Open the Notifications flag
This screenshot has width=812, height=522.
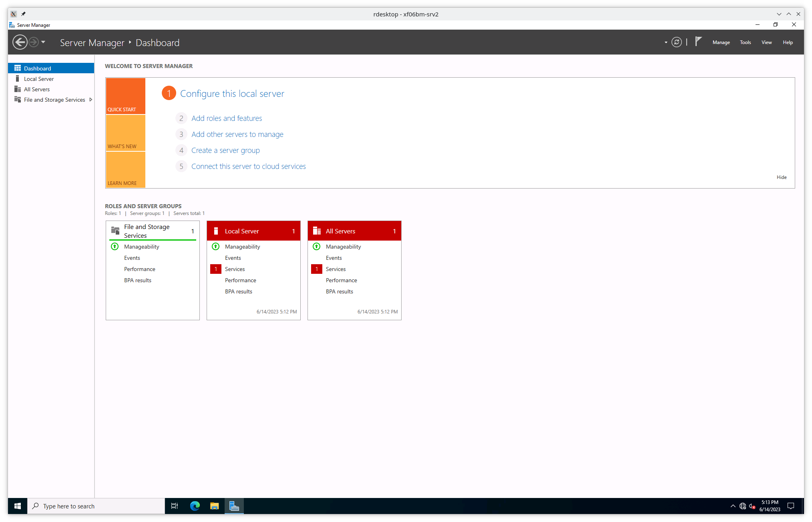coord(698,42)
